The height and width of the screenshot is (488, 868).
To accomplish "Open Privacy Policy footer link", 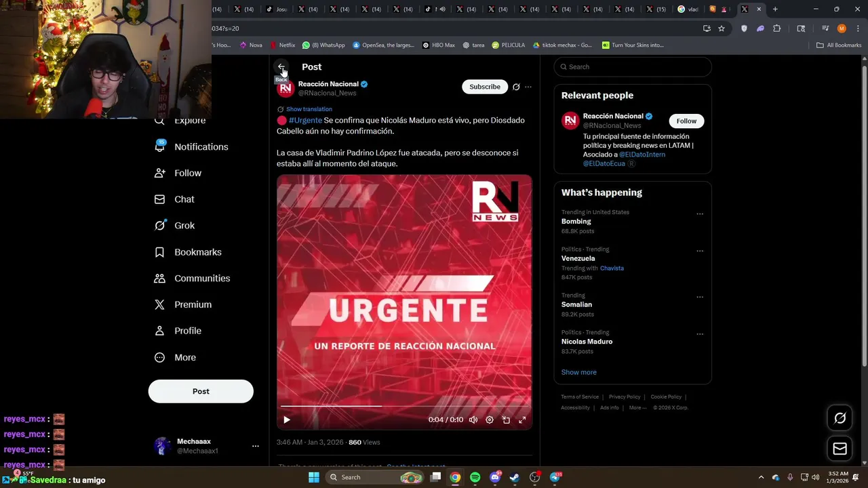I will pyautogui.click(x=625, y=397).
